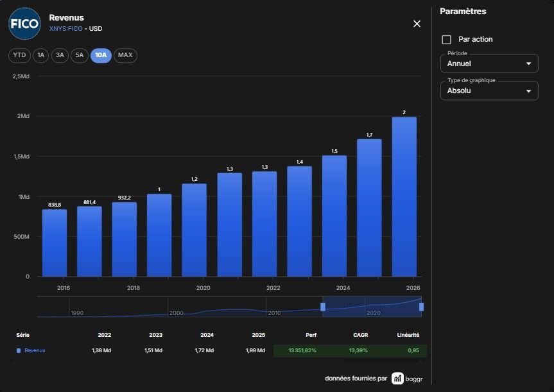The image size is (554, 392).
Task: Click the baggr logo icon
Action: (x=397, y=379)
